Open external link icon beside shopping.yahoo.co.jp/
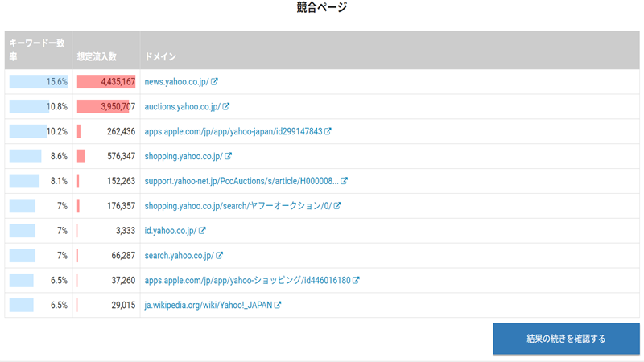Viewport: 644px width, 362px height. coord(229,156)
